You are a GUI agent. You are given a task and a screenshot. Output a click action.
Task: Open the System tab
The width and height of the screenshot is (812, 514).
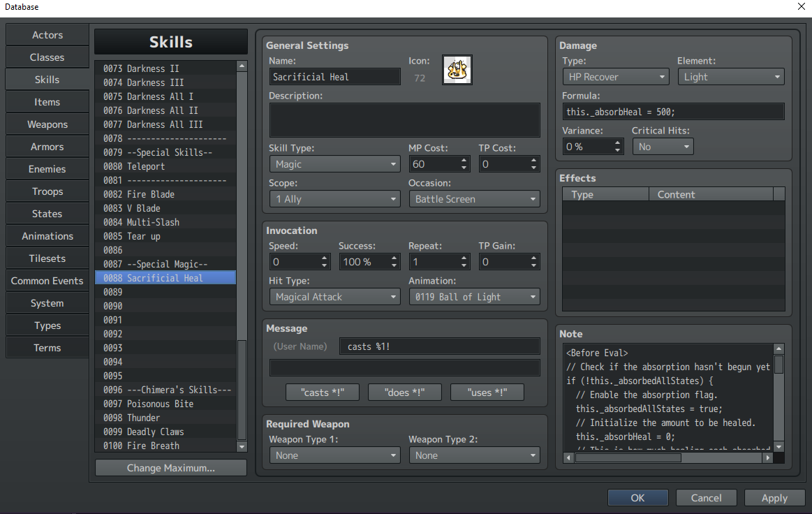point(47,303)
